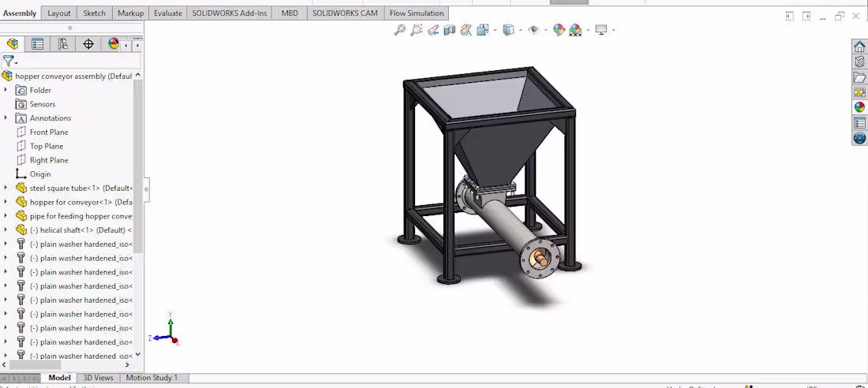Click the Apply Scene icon
The image size is (868, 388).
pos(576,30)
